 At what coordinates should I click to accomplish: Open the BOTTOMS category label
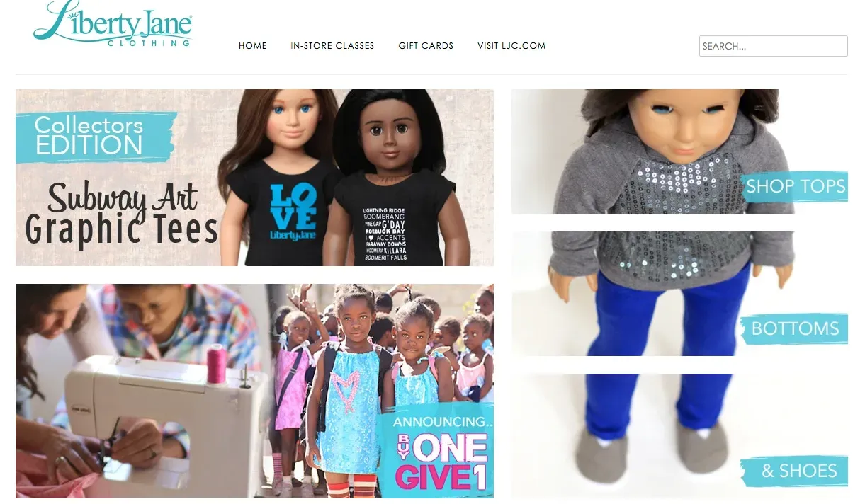pos(795,328)
